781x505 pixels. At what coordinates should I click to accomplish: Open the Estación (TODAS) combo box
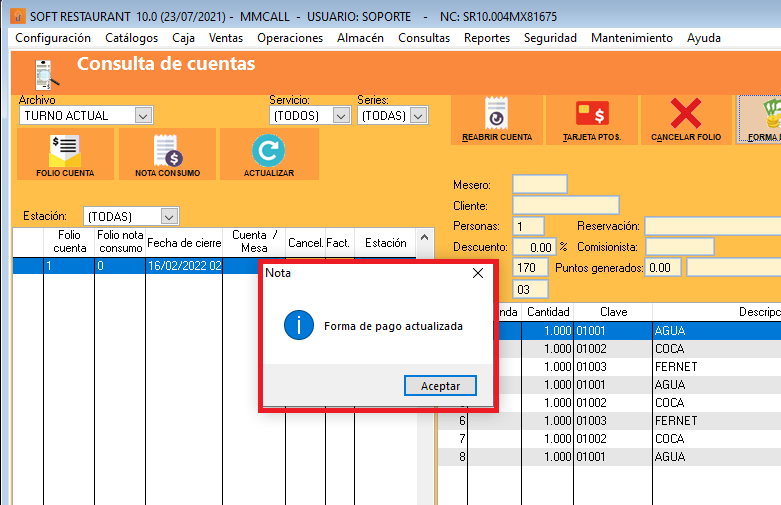[169, 216]
